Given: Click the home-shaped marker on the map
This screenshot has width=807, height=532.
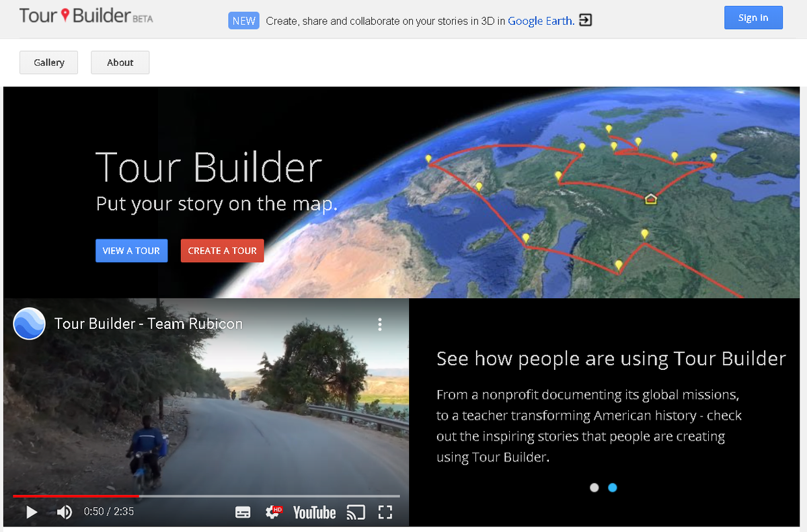Looking at the screenshot, I should pyautogui.click(x=650, y=199).
